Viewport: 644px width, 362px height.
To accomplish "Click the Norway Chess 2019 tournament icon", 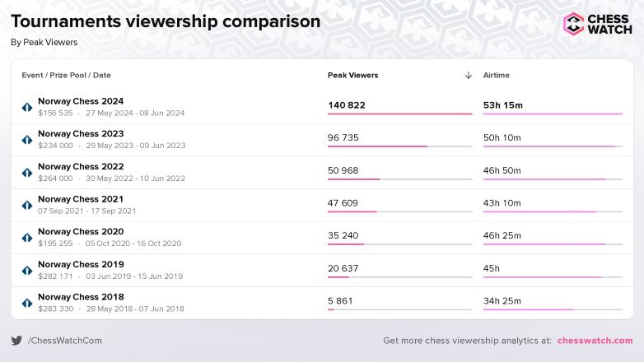I will click(x=26, y=270).
